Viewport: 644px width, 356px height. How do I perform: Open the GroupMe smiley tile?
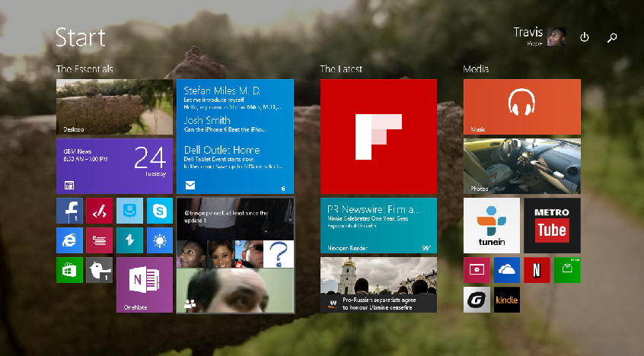[129, 211]
